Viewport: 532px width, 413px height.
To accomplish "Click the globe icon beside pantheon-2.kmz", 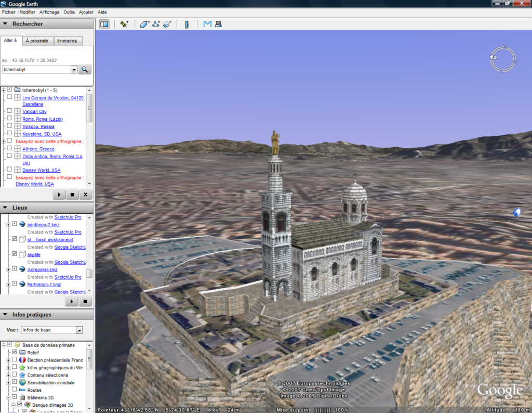I will tap(22, 224).
